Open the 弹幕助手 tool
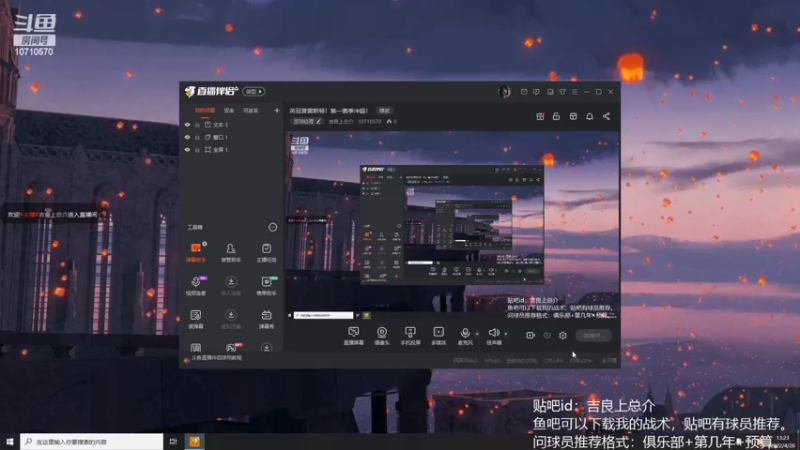This screenshot has height=450, width=800. 196,252
